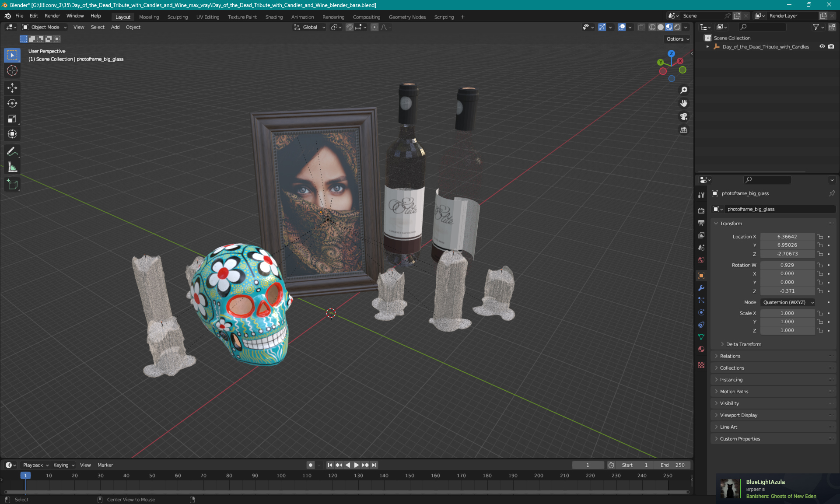Drag the timeline playhead marker
The height and width of the screenshot is (504, 840).
(25, 475)
